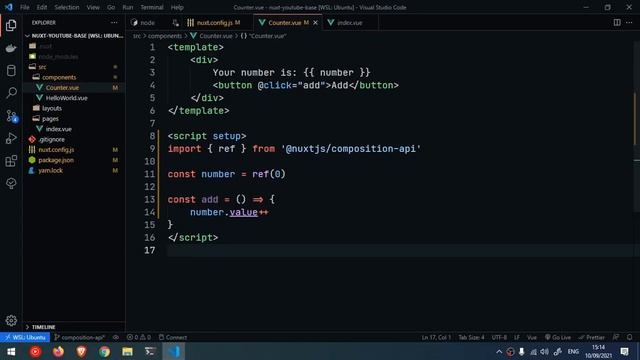Open the Manage gear settings icon

pos(11,320)
